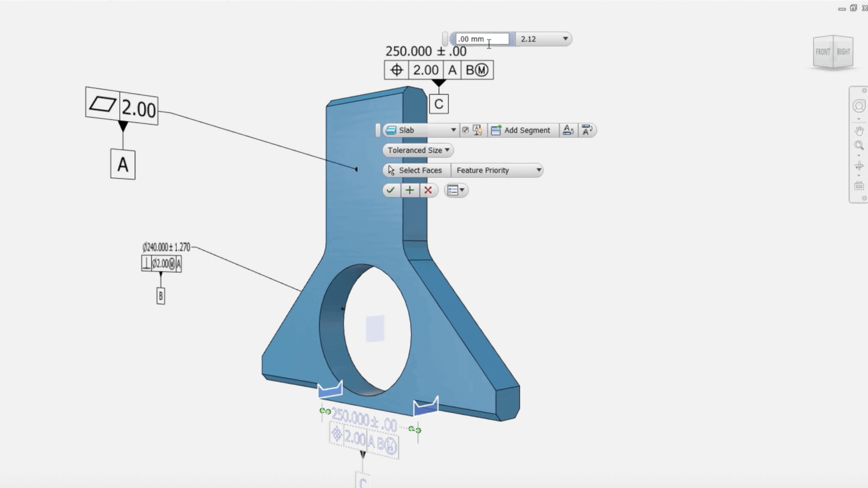The width and height of the screenshot is (868, 488).
Task: Click the 250.000 ± .00 dimension text at top
Action: (426, 51)
